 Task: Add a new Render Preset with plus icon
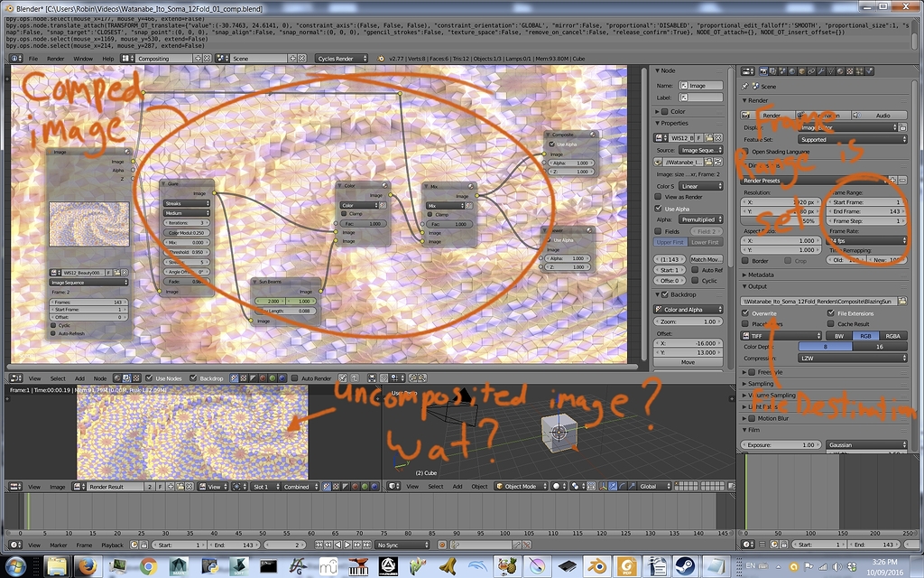click(893, 180)
